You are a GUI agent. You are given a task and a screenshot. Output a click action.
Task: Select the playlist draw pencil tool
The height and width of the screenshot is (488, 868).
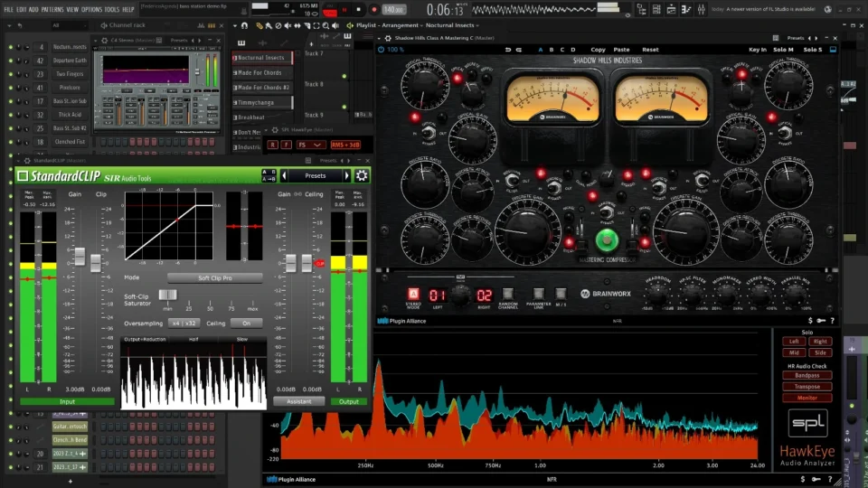click(x=259, y=25)
